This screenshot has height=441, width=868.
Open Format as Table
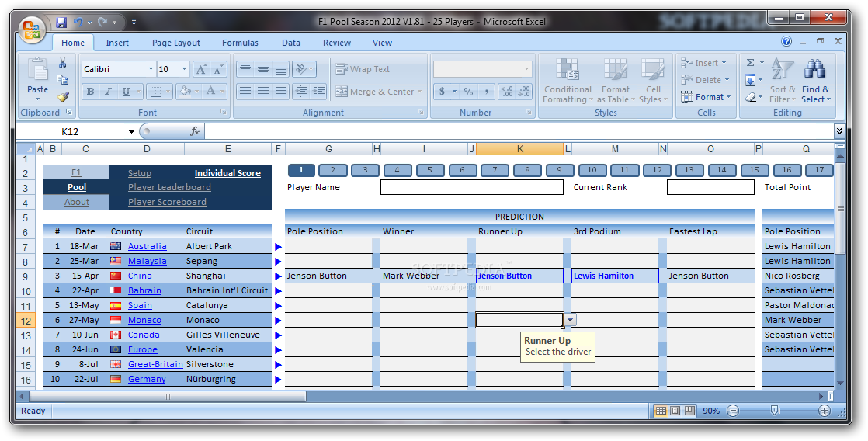point(615,81)
